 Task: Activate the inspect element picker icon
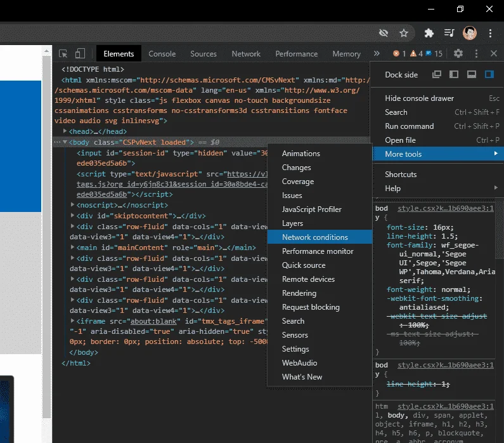(x=63, y=53)
